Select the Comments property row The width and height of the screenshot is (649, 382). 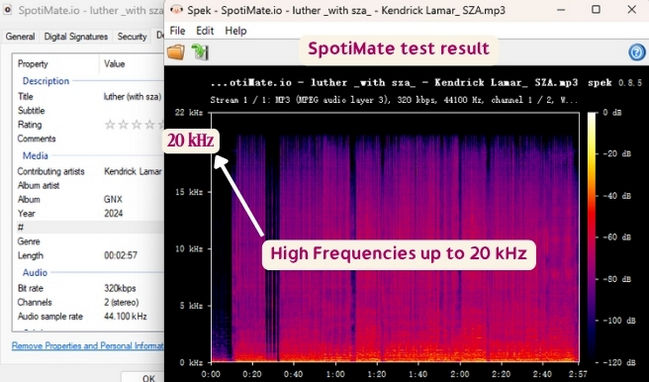pos(89,139)
